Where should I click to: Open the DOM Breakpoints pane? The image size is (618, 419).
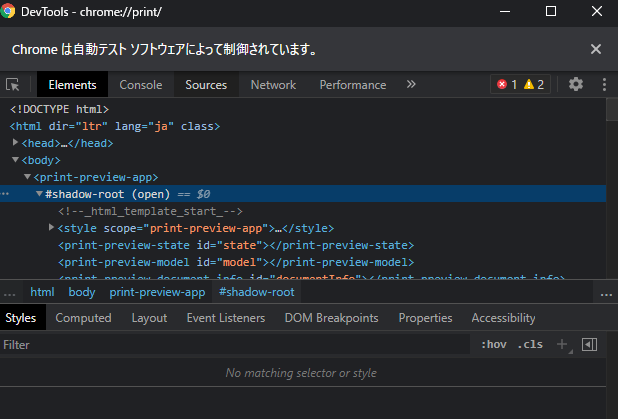coord(331,318)
